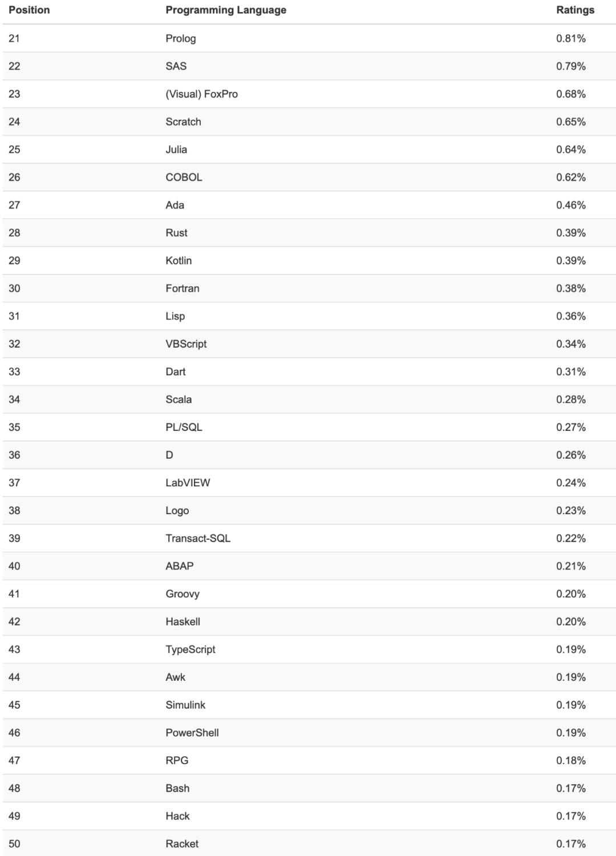The image size is (616, 856).
Task: Select the PowerShell row text
Action: (192, 733)
